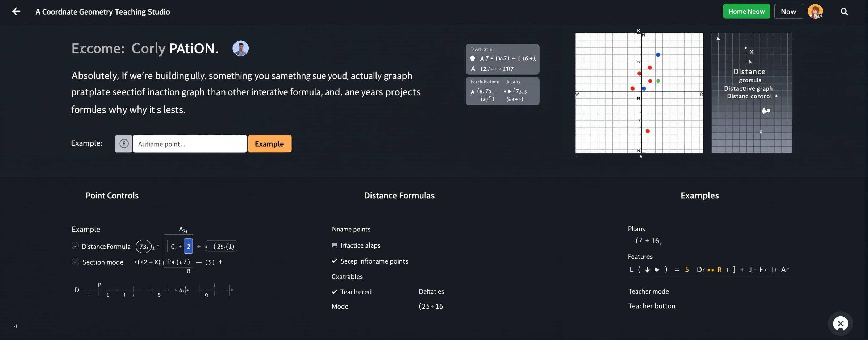Click the green Home Neow button
This screenshot has width=868, height=340.
coord(746,11)
